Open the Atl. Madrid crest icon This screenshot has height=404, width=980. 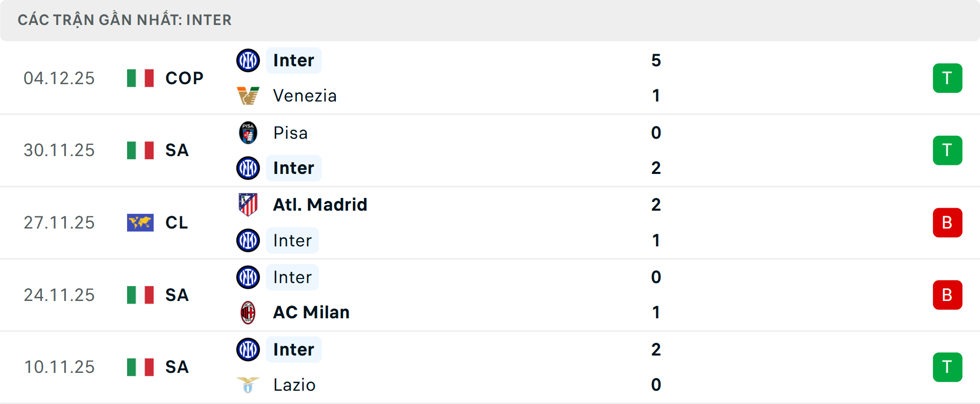point(248,205)
